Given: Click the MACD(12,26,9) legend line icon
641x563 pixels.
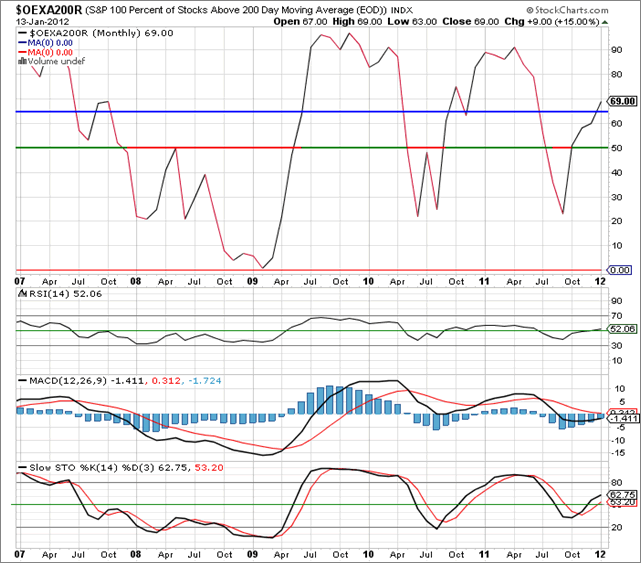Looking at the screenshot, I should tap(21, 381).
